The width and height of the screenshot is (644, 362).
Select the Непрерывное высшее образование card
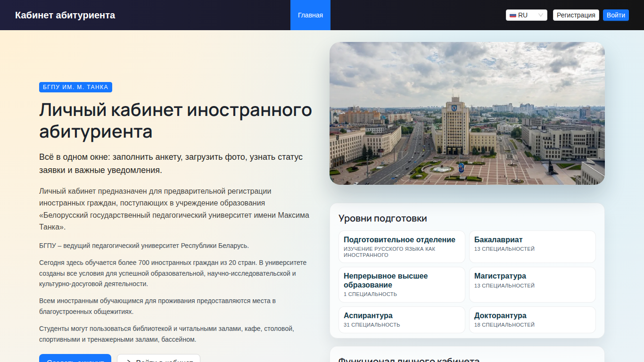tap(402, 285)
